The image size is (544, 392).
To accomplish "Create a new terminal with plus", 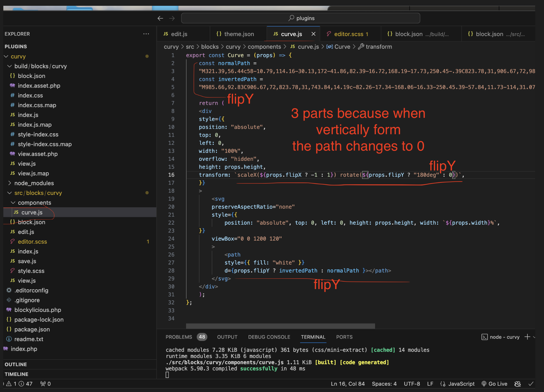I will click(527, 337).
